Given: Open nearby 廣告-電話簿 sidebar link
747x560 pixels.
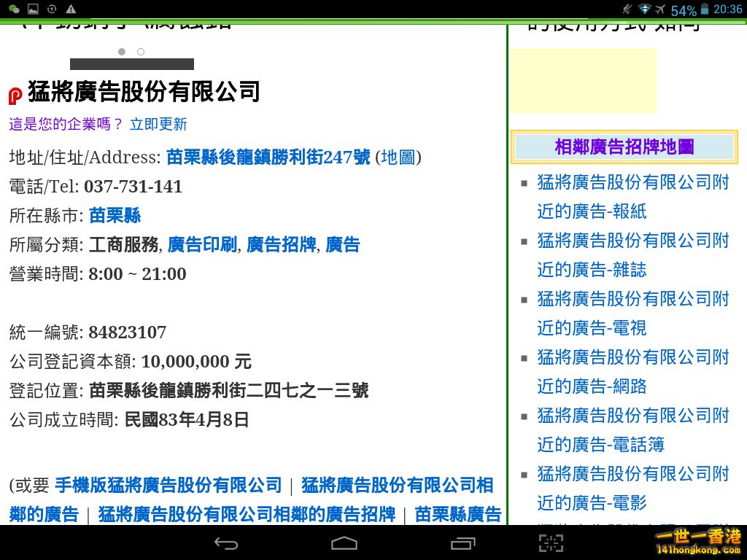Looking at the screenshot, I should 633,430.
